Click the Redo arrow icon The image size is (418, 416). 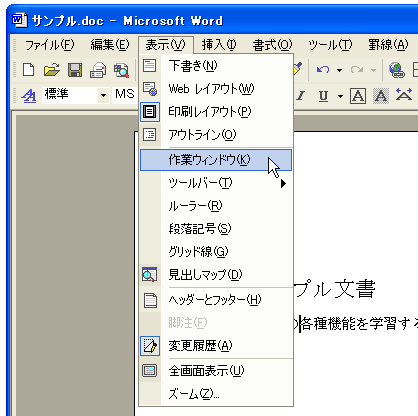[x=357, y=70]
